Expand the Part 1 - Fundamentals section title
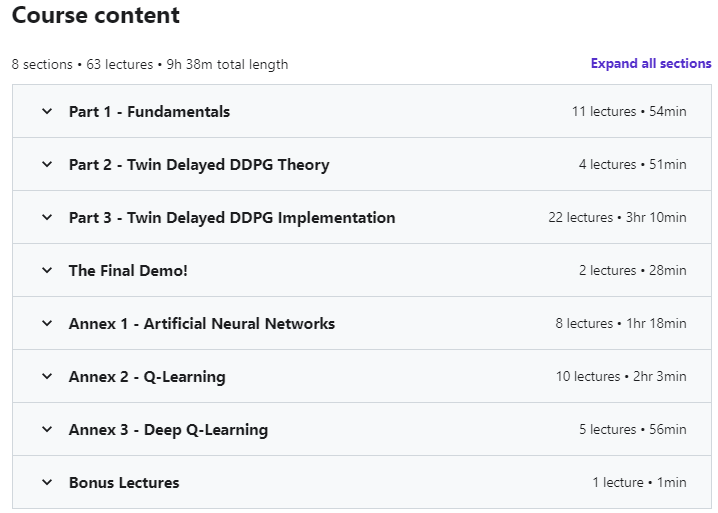718x513 pixels. tap(149, 112)
